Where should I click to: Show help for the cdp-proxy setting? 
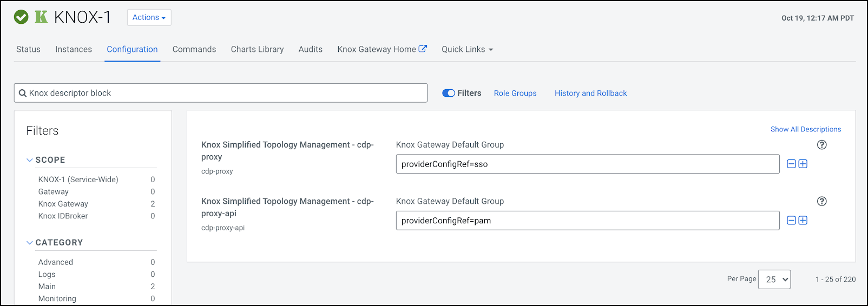click(x=821, y=145)
